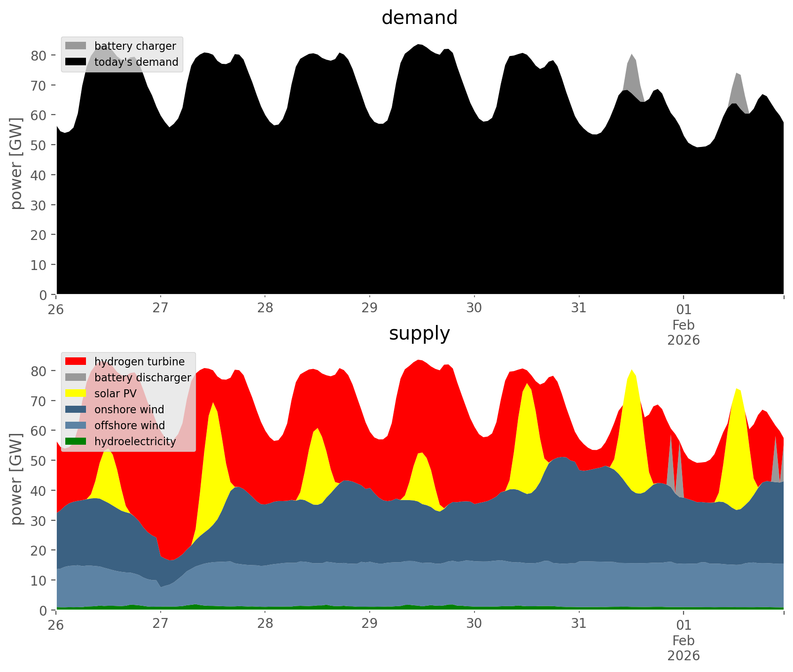Click the gray battery discharger legend swatch
Viewport: 793px width, 672px height.
pyautogui.click(x=76, y=377)
